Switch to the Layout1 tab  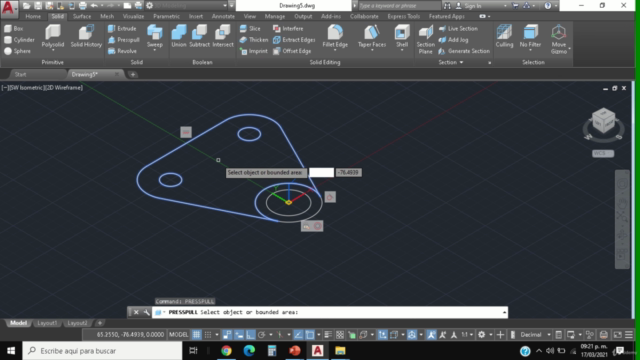pos(47,323)
